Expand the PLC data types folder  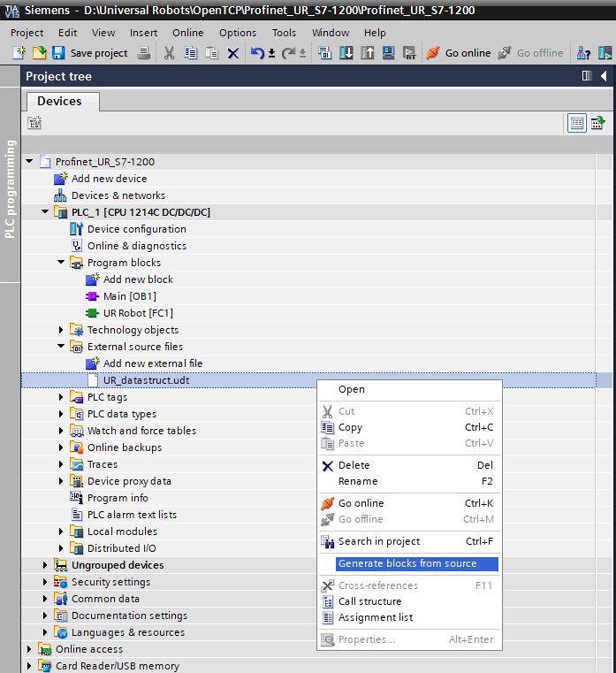pos(61,414)
